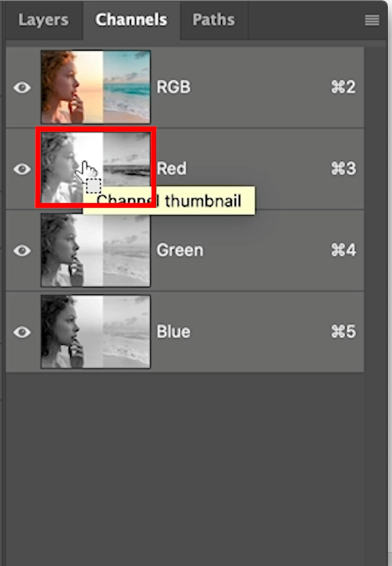
Task: Toggle the Blue channel eye icon
Action: coord(22,332)
